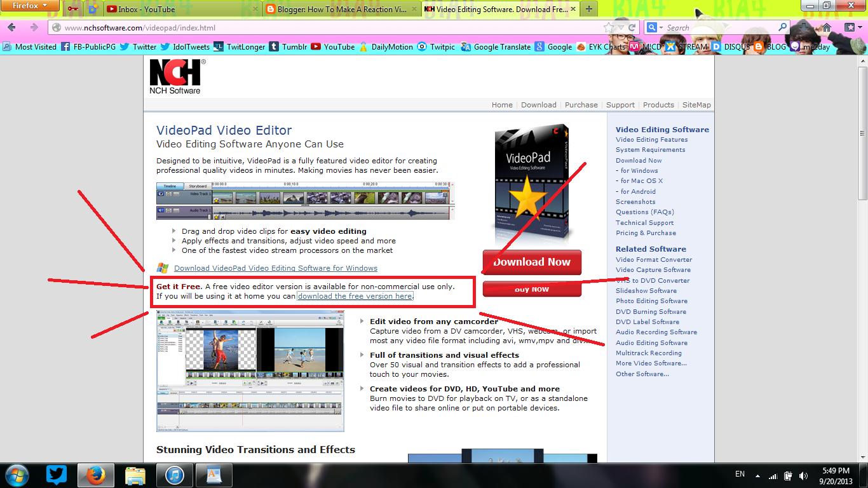Open the DISQUS bookmark
The height and width of the screenshot is (488, 868).
tap(730, 47)
